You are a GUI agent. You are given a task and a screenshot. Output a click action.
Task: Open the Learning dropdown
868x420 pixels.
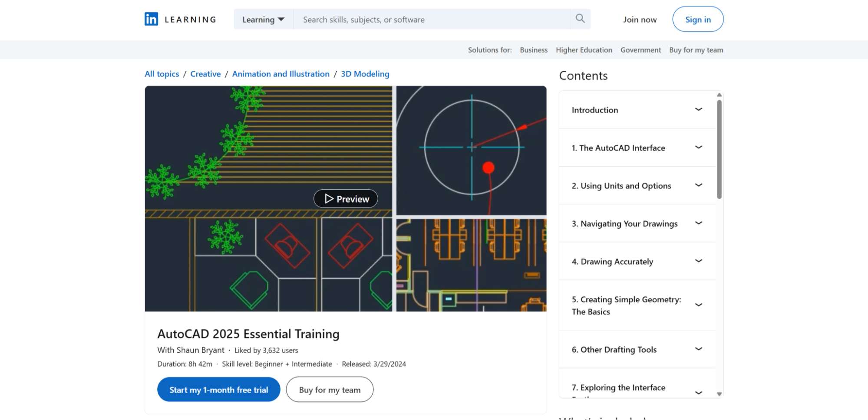coord(264,20)
